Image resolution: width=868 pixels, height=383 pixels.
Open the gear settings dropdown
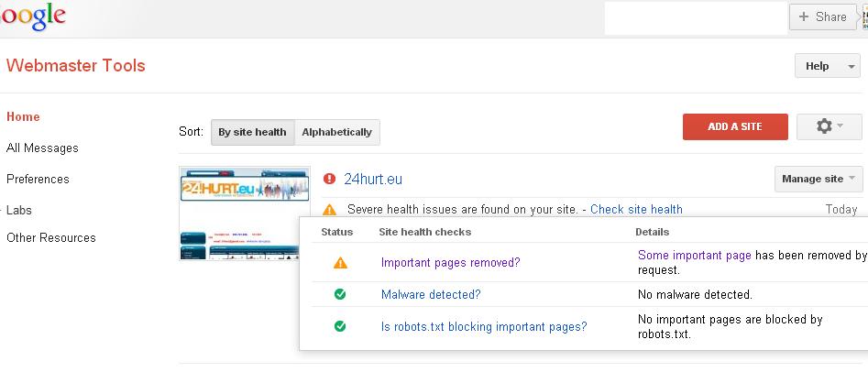click(829, 126)
